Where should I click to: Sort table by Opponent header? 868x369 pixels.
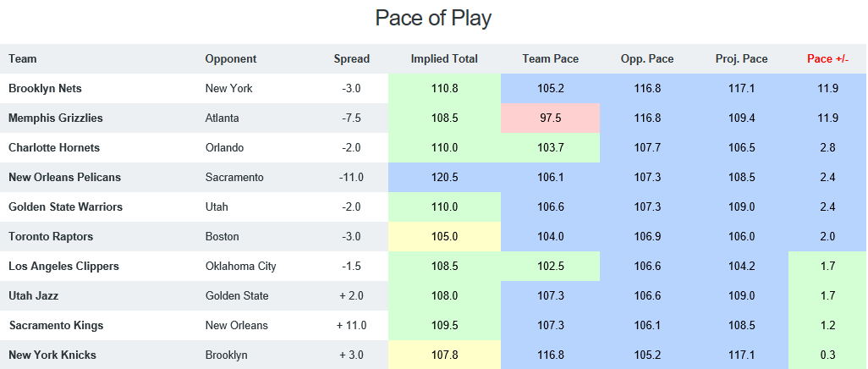click(231, 58)
